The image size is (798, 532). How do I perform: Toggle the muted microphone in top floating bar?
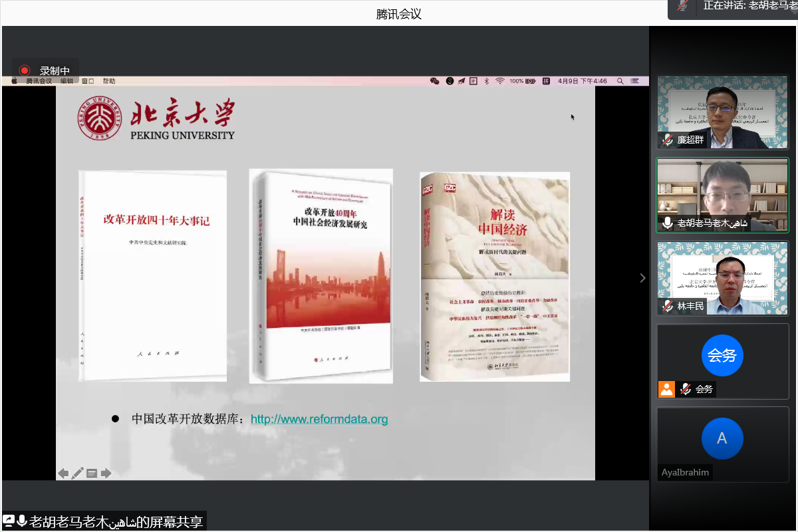click(683, 6)
